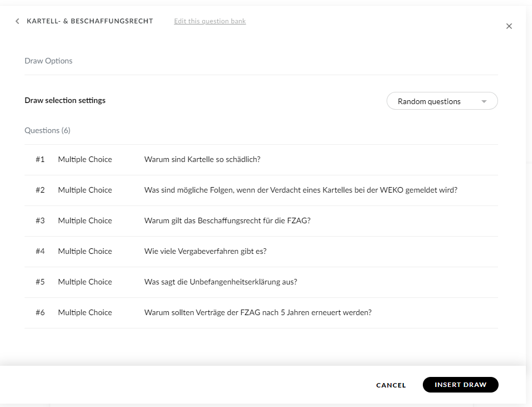
Task: Select 'Wie viele Vergabeverfahren gibt es?' question
Action: tap(205, 251)
